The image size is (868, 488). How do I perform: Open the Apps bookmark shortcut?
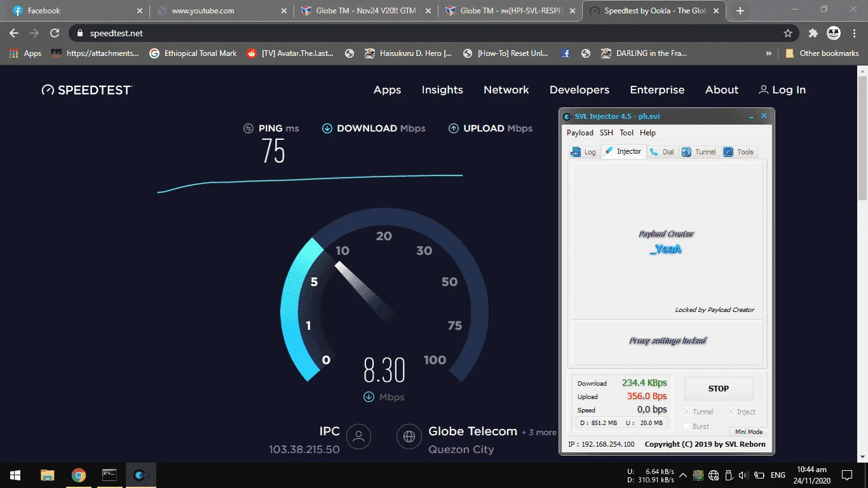25,53
